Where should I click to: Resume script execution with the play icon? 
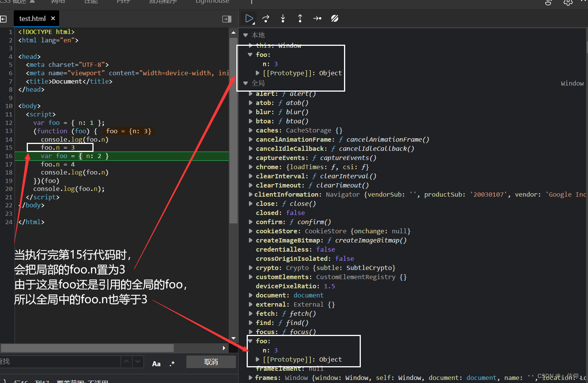click(x=249, y=18)
